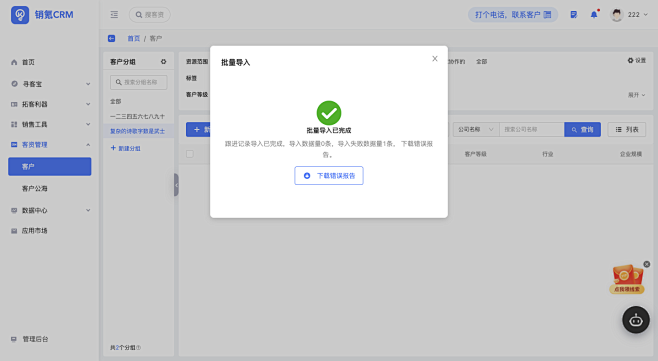Click the 寻客宝 sidebar icon
The width and height of the screenshot is (658, 361).
pos(14,84)
